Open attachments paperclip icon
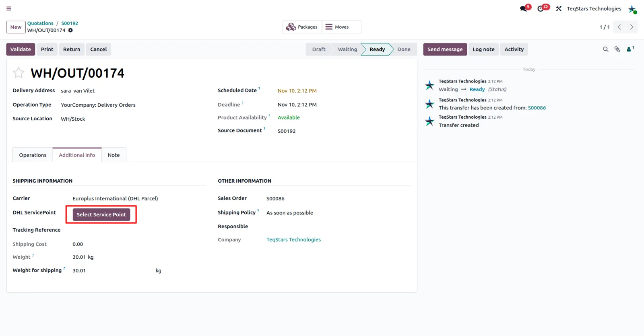The width and height of the screenshot is (644, 336). [x=617, y=49]
